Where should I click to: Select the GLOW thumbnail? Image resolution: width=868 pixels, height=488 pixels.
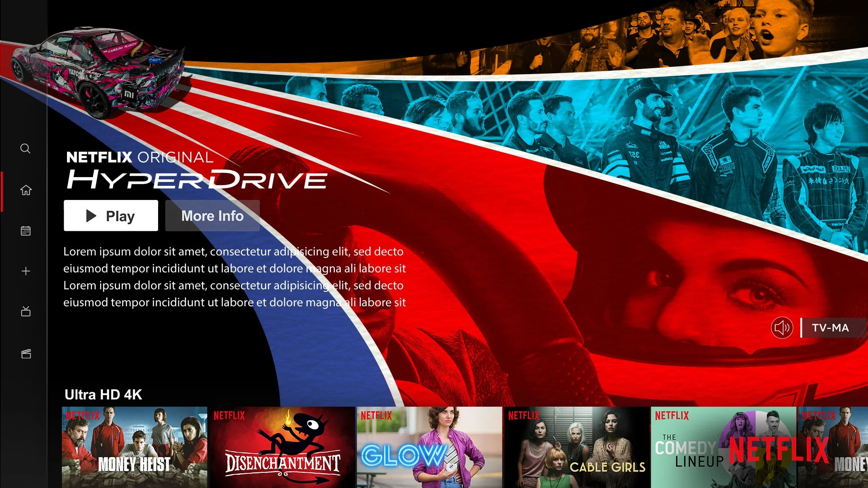point(429,447)
